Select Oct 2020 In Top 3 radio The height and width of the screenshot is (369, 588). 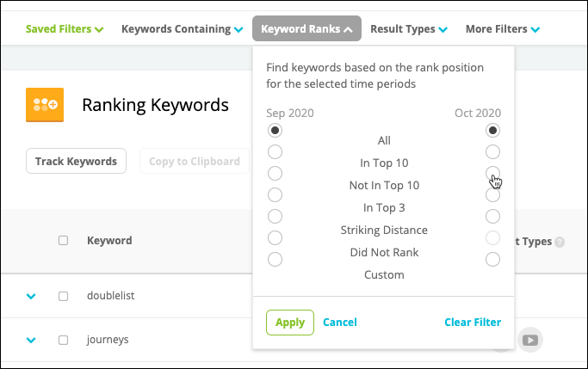[x=492, y=194]
